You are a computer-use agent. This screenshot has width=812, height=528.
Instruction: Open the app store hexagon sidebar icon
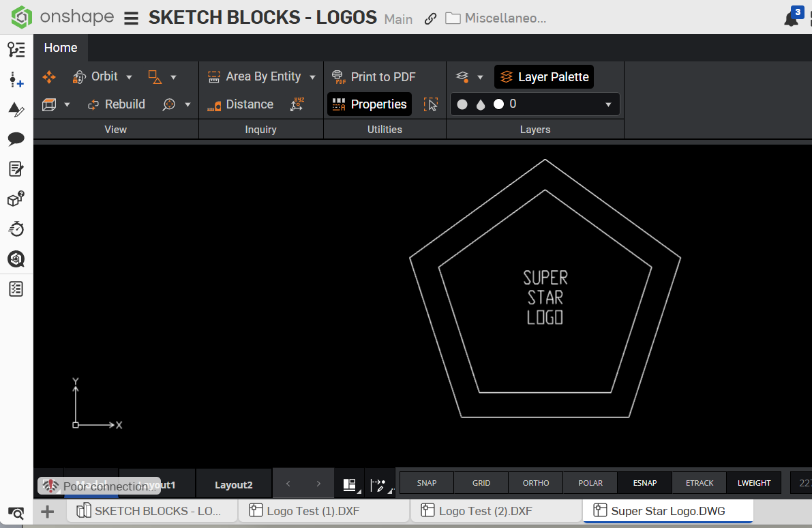pos(16,259)
